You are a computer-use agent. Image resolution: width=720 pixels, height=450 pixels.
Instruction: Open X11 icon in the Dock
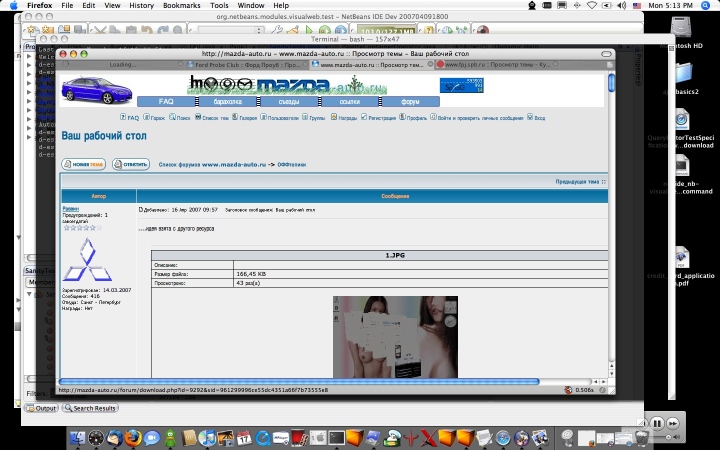[428, 439]
